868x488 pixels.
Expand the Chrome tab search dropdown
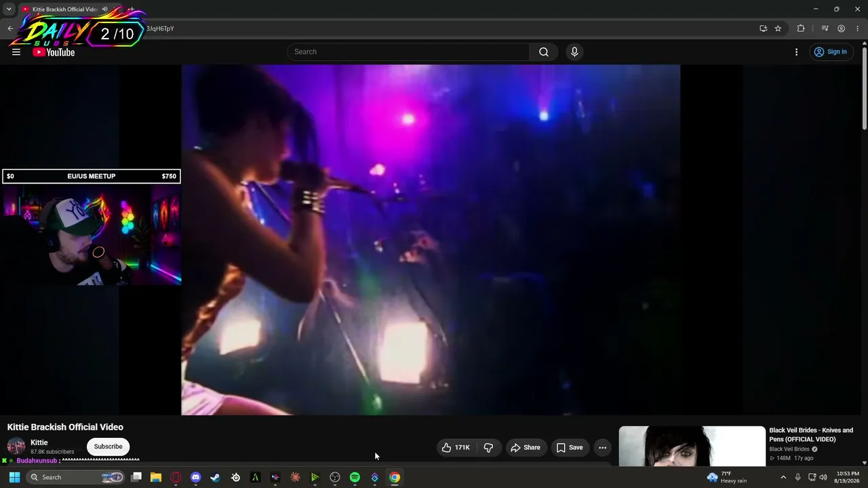[9, 9]
